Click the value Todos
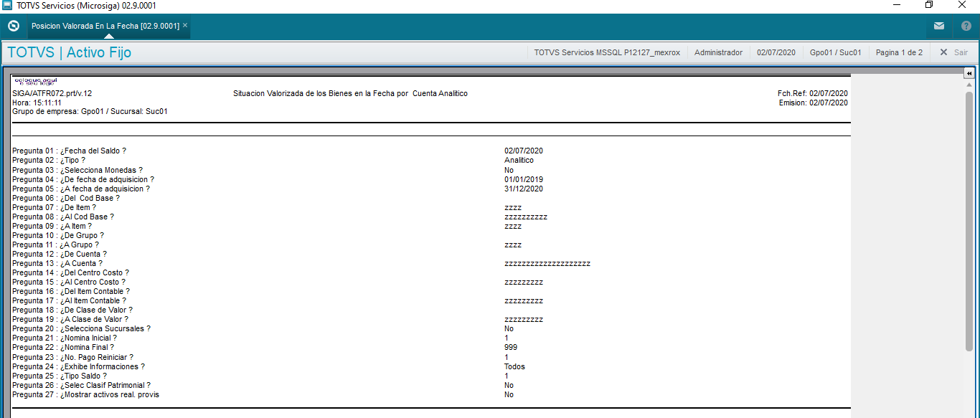 514,366
